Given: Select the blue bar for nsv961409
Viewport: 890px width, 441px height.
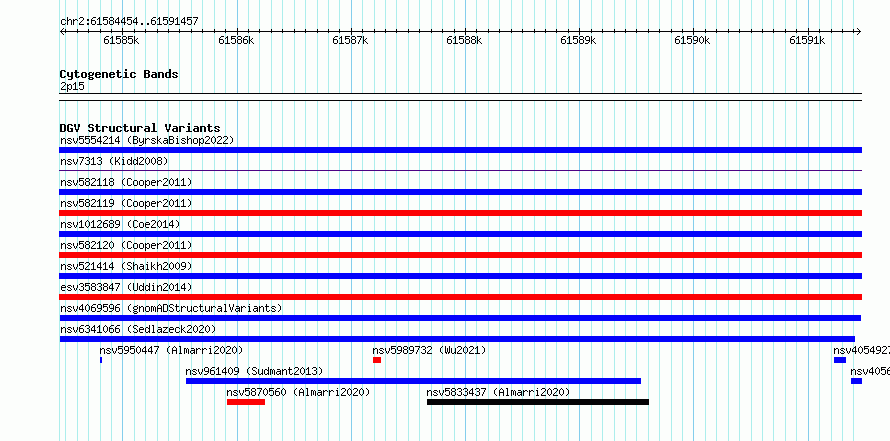Looking at the screenshot, I should tap(413, 381).
